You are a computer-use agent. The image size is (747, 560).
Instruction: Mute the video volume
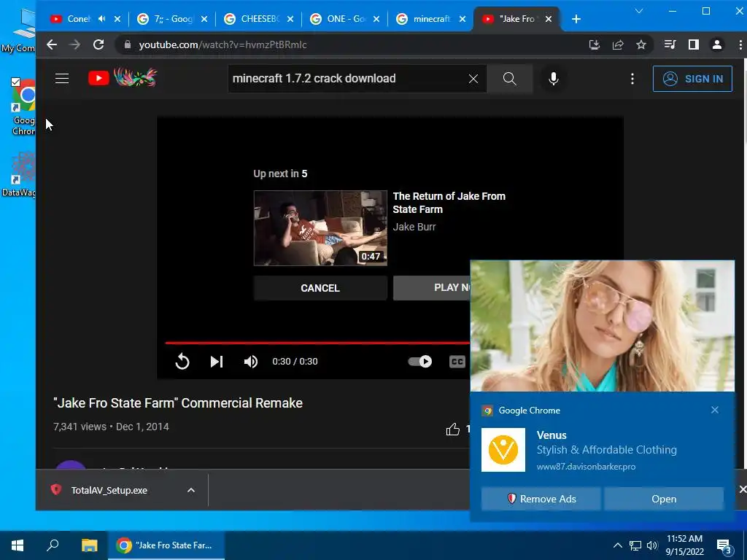[251, 362]
